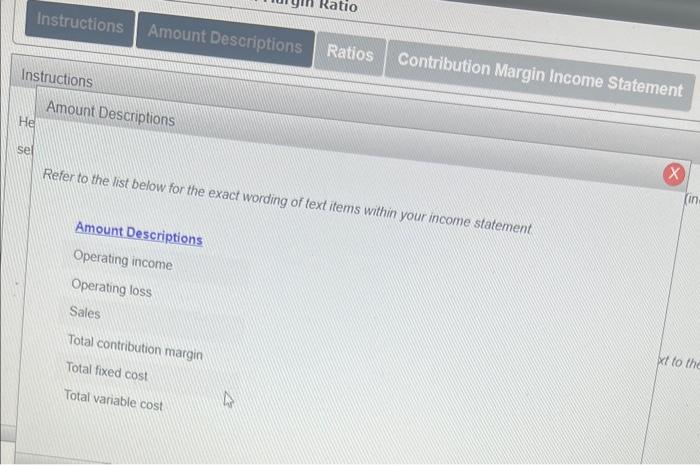Screen dimensions: 700x465
Task: Select 'Total contribution margin' text
Action: pos(135,347)
